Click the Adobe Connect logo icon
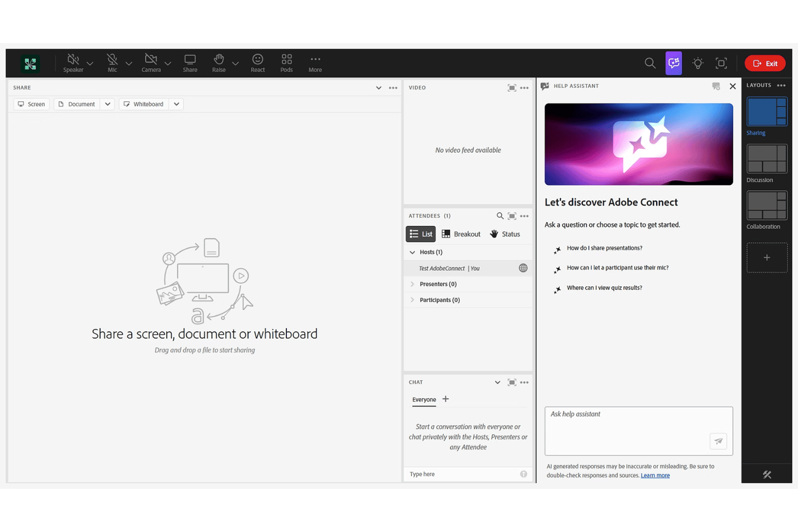The width and height of the screenshot is (798, 532). point(30,64)
